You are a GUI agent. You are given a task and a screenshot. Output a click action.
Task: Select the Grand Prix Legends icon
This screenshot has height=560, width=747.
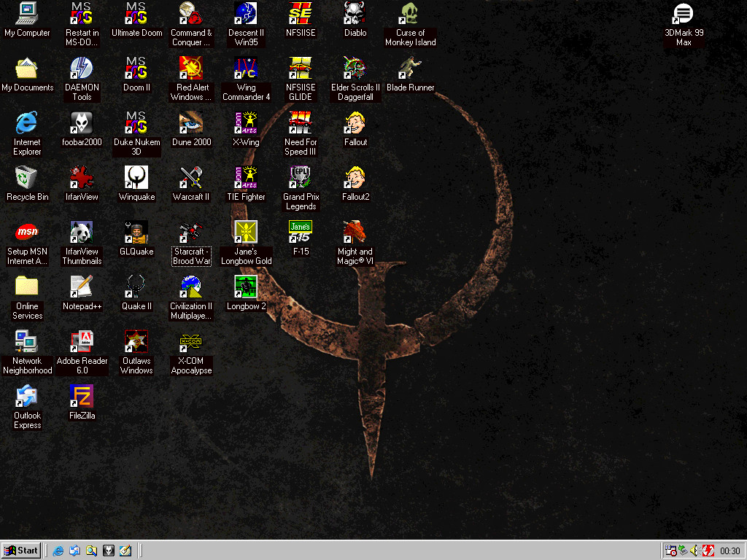(x=300, y=178)
